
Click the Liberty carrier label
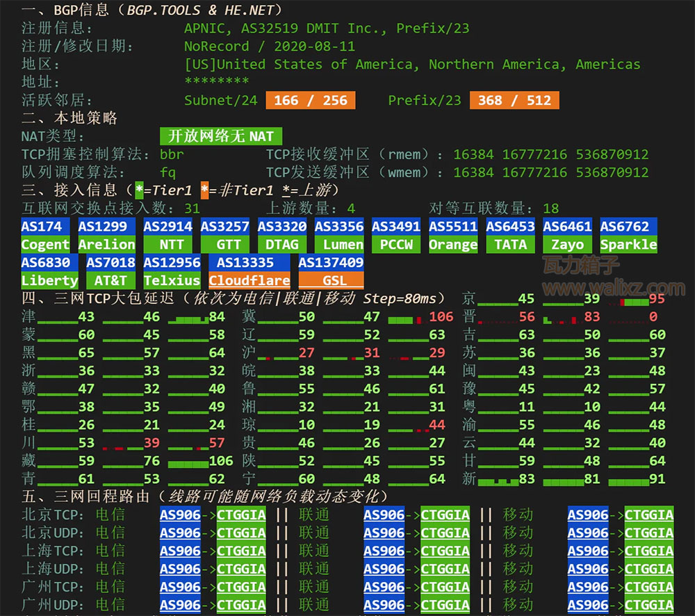coord(49,280)
